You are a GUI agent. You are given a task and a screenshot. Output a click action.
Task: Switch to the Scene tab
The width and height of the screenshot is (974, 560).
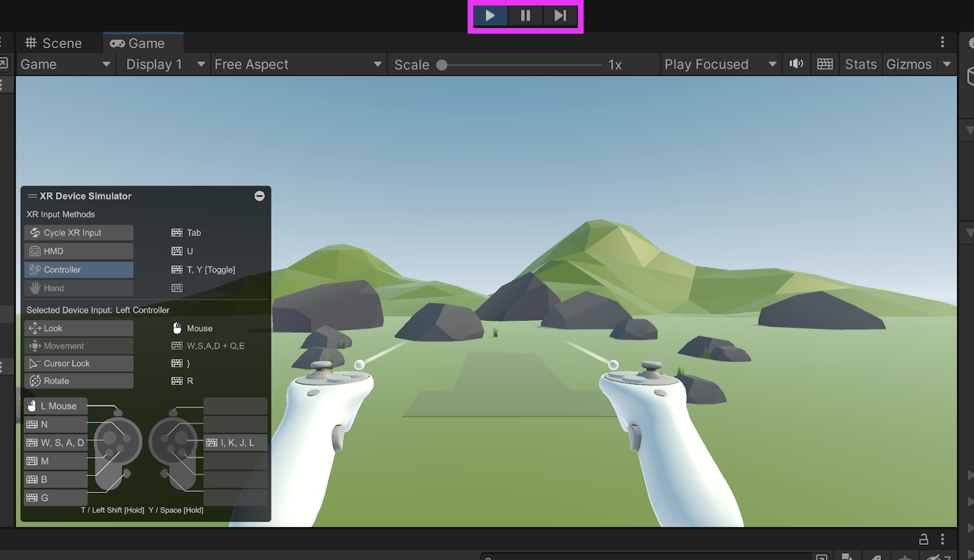point(54,43)
